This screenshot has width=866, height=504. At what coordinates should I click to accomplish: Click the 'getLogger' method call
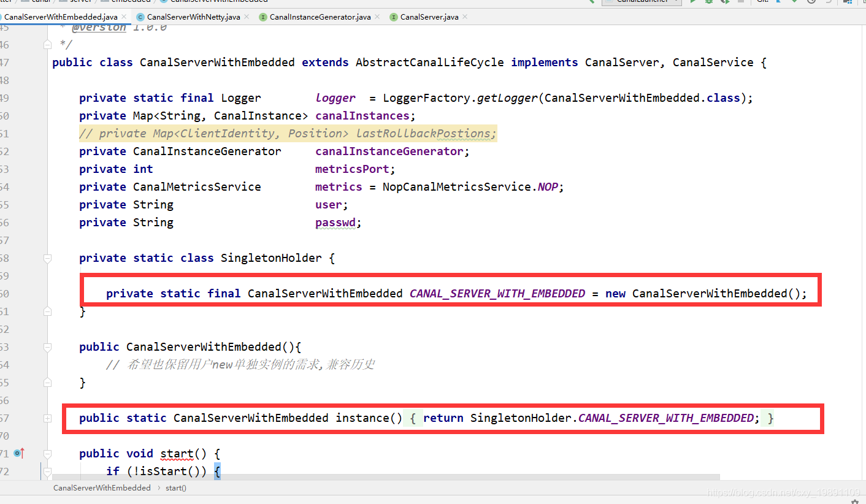click(507, 98)
